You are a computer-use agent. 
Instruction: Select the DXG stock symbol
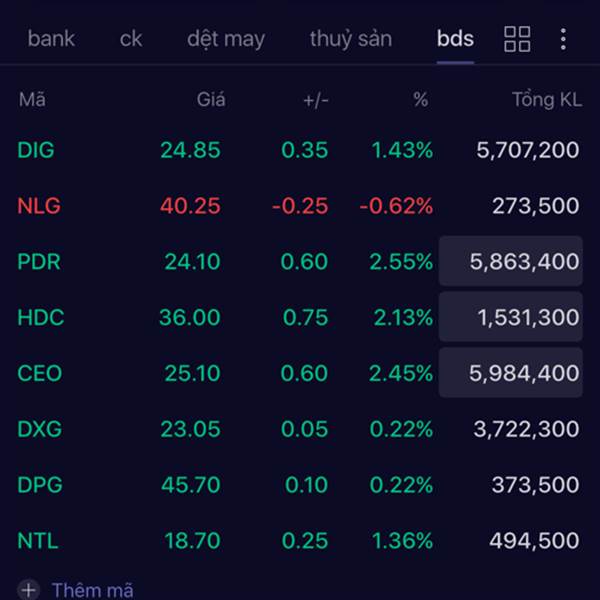tap(39, 429)
